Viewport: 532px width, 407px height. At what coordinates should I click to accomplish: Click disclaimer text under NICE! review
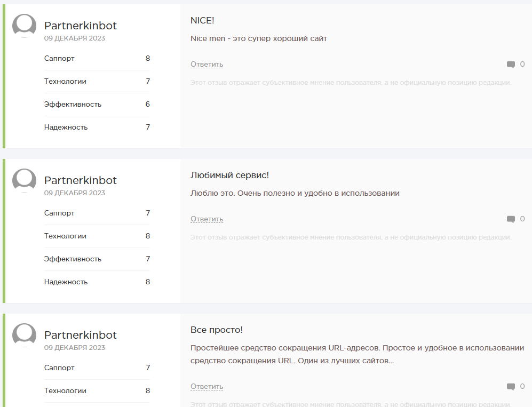coord(351,83)
